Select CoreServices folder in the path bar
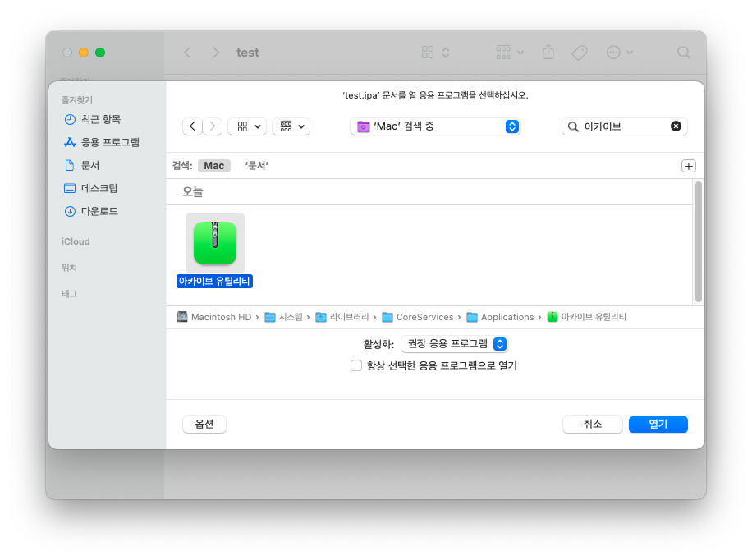The width and height of the screenshot is (752, 560). point(418,317)
